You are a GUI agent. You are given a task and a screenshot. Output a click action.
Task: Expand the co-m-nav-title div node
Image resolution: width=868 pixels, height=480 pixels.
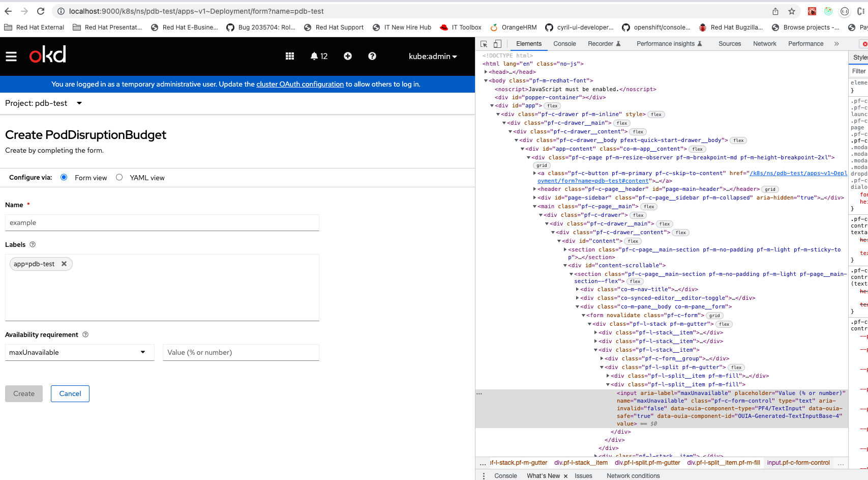[x=577, y=290]
